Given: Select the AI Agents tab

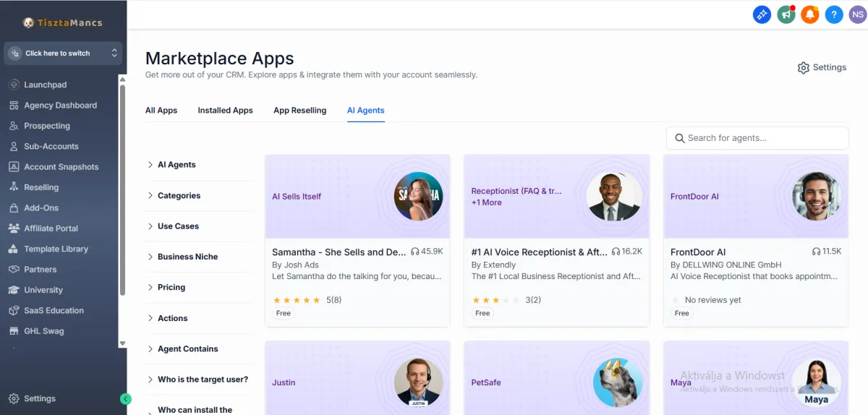Looking at the screenshot, I should [366, 111].
